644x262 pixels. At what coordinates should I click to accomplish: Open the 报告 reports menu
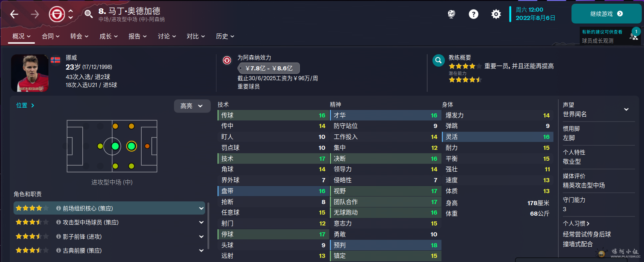pyautogui.click(x=138, y=36)
